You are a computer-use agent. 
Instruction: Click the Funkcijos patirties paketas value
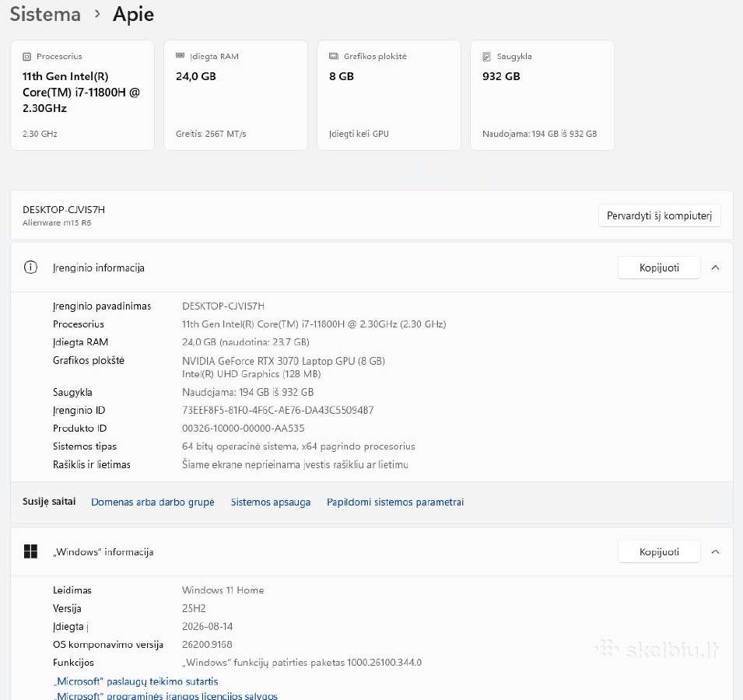pyautogui.click(x=302, y=662)
